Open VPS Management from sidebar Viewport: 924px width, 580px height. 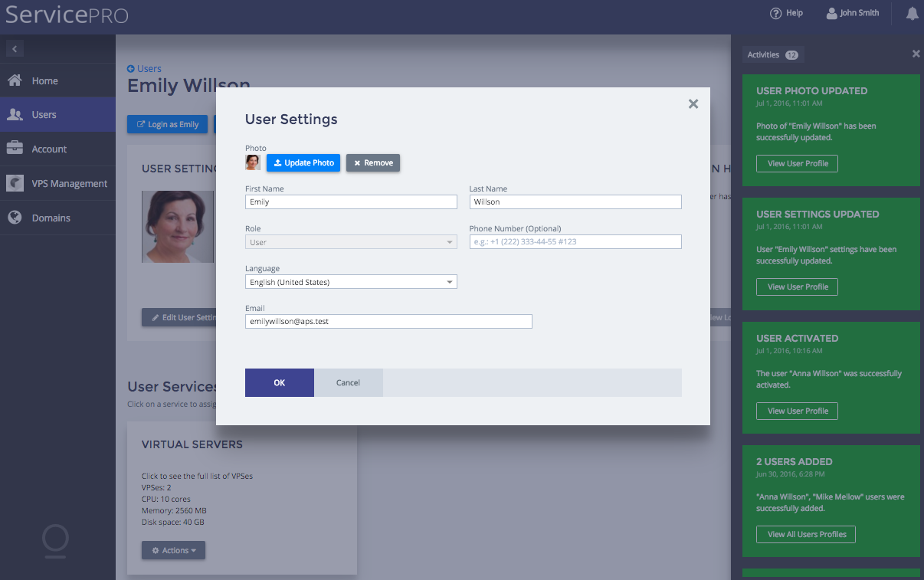point(69,183)
